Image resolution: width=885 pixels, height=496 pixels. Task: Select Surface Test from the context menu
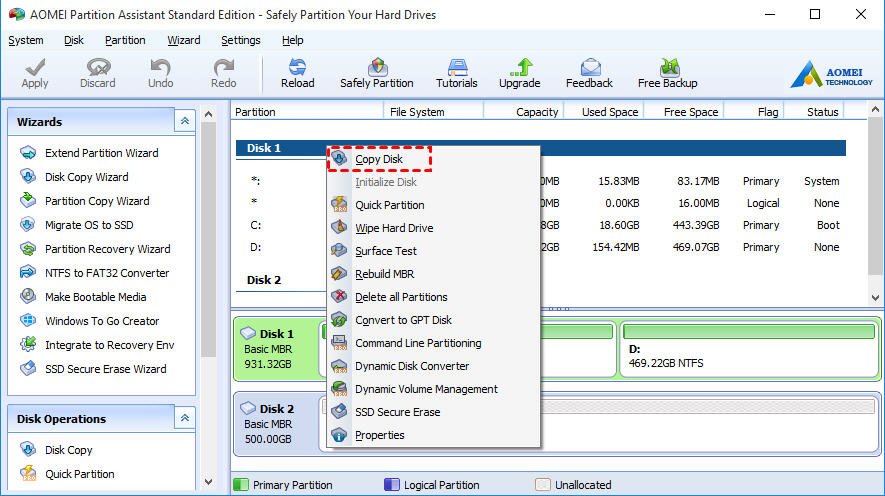(433, 251)
